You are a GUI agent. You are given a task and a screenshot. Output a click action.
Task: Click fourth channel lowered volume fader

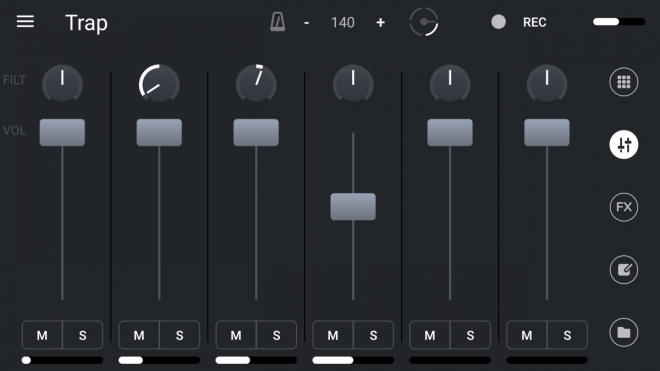point(353,206)
